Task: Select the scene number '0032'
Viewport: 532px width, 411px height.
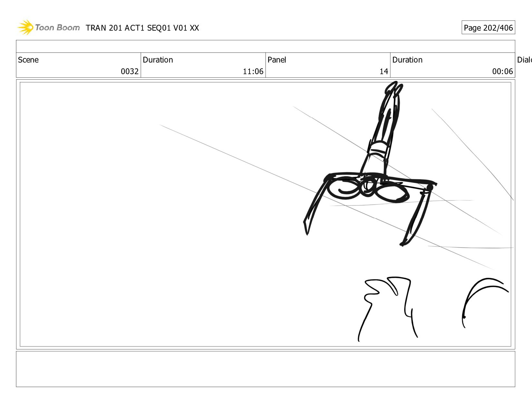Action: (x=130, y=71)
